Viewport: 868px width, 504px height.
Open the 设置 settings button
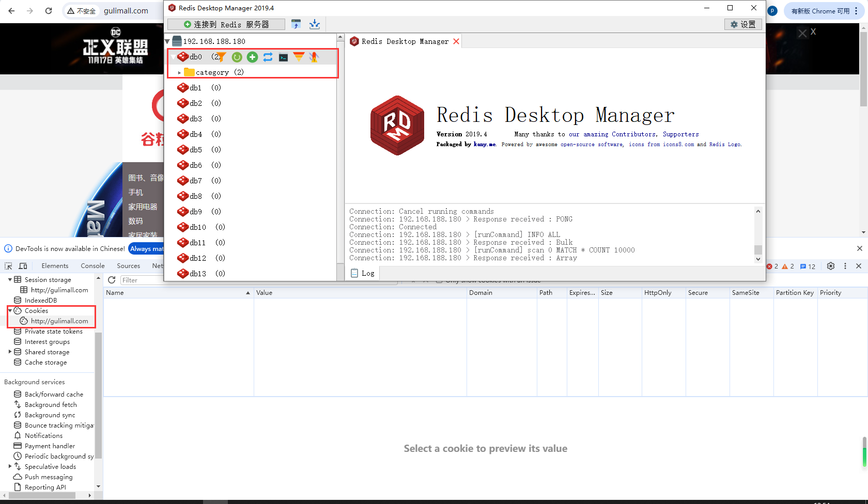[743, 24]
